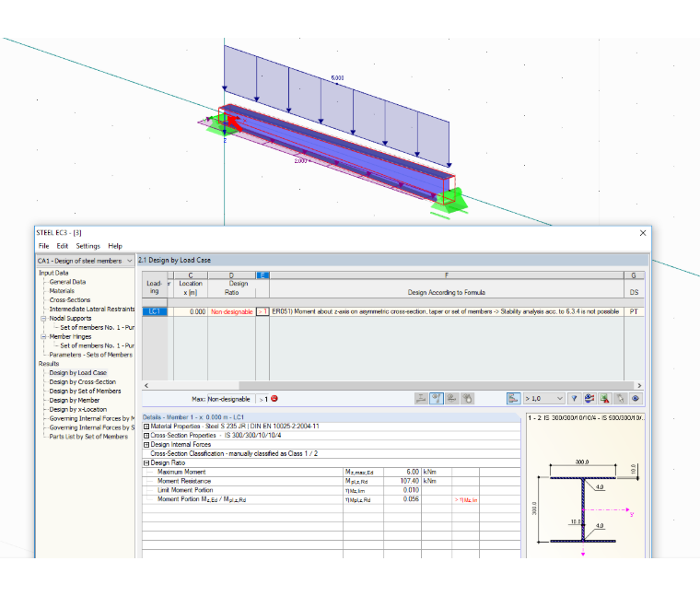Viewport: 700px width, 596px height.
Task: Click the Non-designable design ratio cell
Action: [232, 311]
